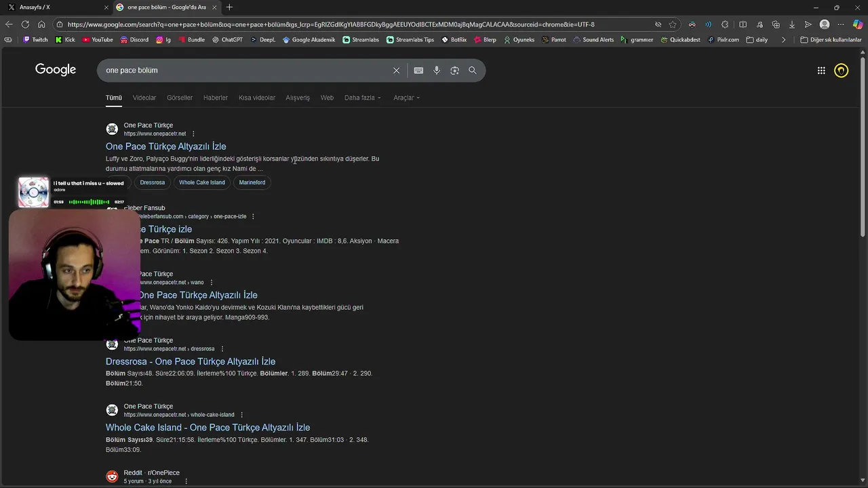
Task: Open the Kick bookmark
Action: coord(65,40)
